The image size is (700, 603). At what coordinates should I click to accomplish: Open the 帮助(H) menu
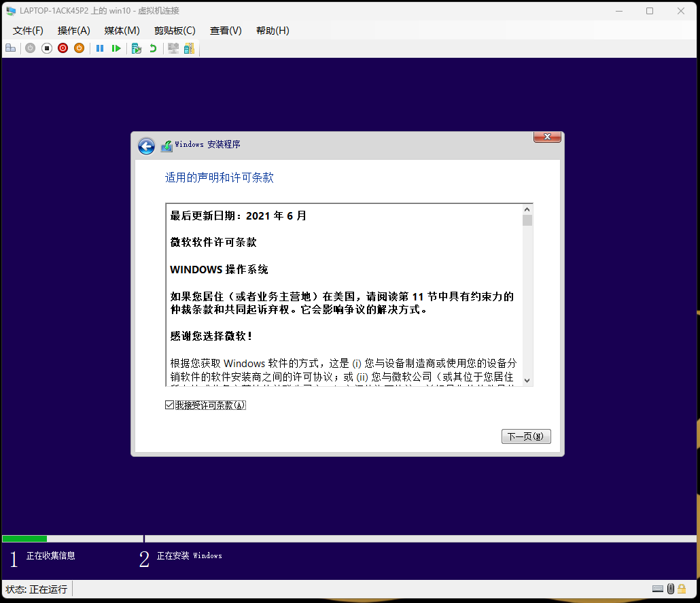[x=273, y=31]
